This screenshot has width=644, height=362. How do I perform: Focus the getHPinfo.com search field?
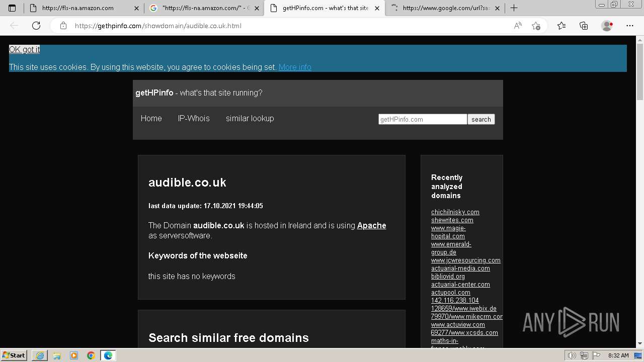(423, 119)
